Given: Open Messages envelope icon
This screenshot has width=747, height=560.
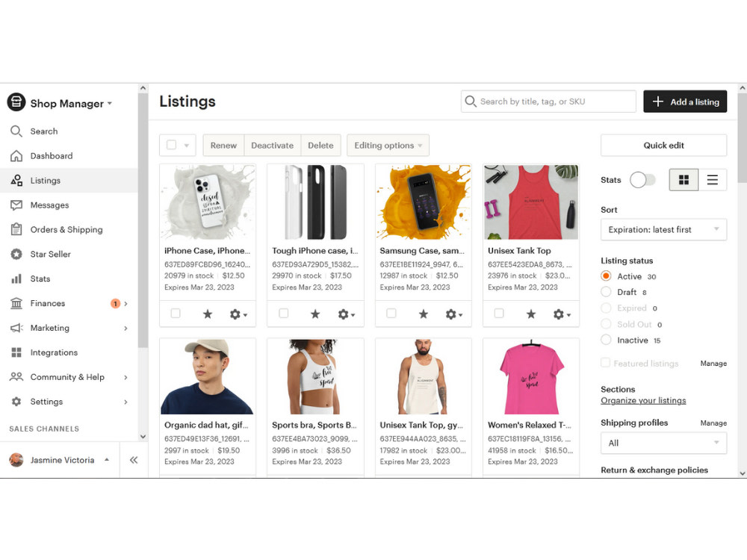Looking at the screenshot, I should 16,205.
